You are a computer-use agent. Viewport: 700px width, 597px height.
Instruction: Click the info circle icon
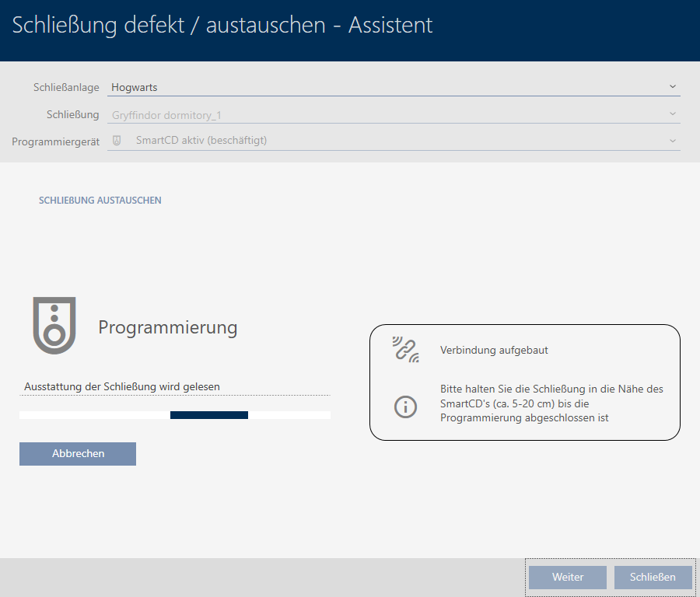(x=405, y=406)
